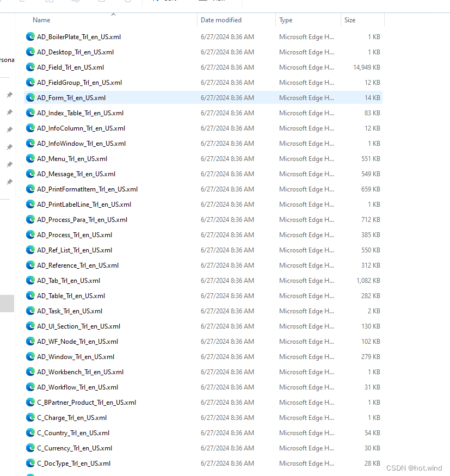The image size is (450, 476).
Task: Click the icon for AD_Reference_Trl_en_US.xml
Action: [x=30, y=265]
